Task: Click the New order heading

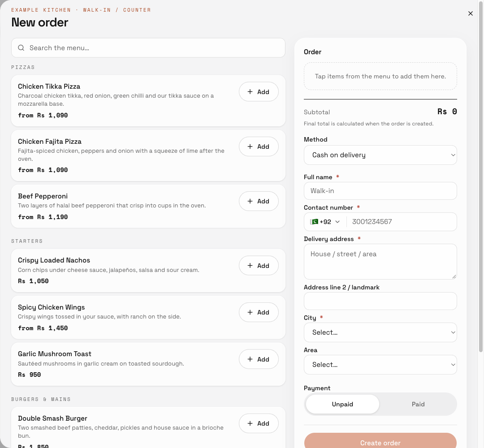Action: click(40, 22)
